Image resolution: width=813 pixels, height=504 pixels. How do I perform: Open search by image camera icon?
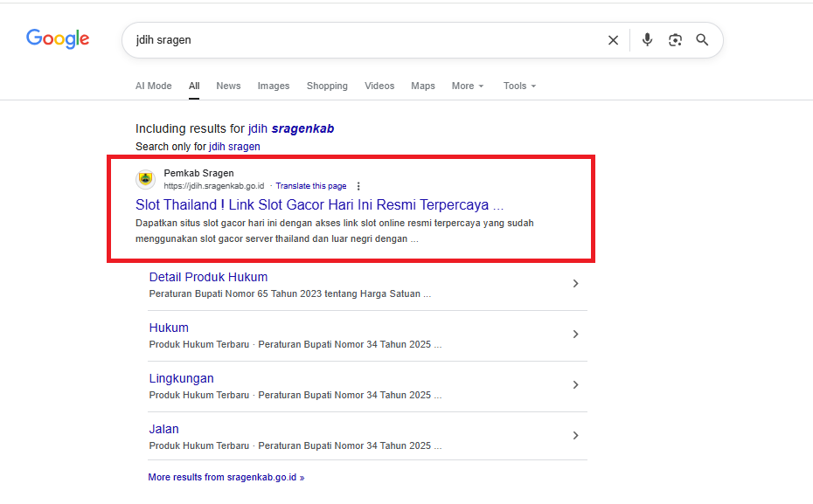[675, 40]
